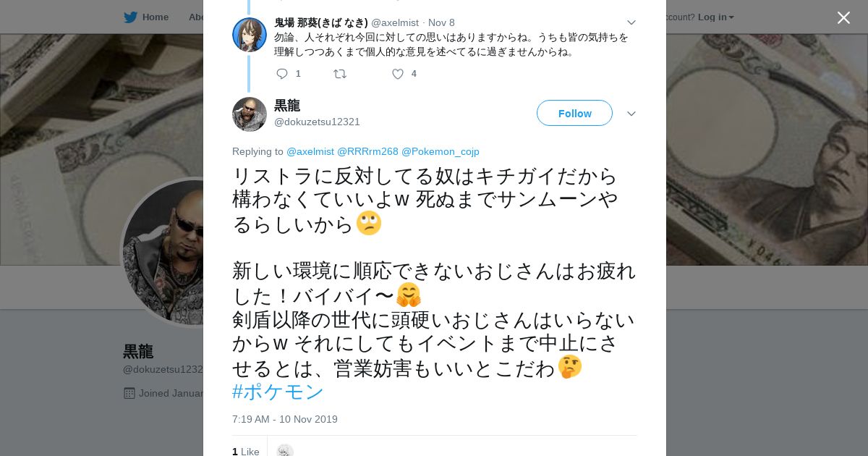Open the @axelmist mention link

310,151
